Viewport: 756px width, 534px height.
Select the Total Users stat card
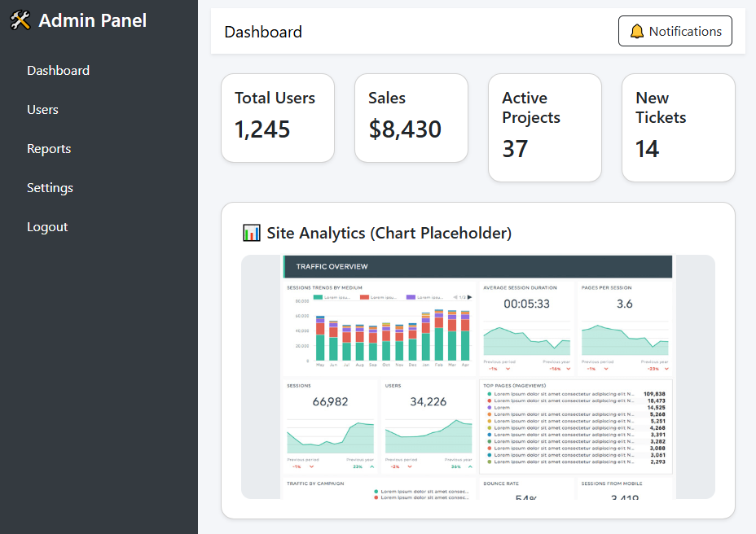[278, 117]
